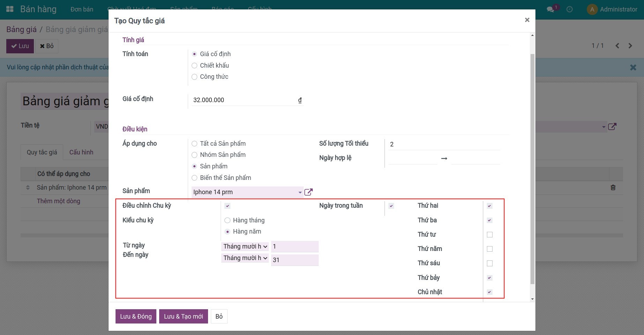The width and height of the screenshot is (644, 335).
Task: Open the activities clock icon
Action: tap(569, 9)
